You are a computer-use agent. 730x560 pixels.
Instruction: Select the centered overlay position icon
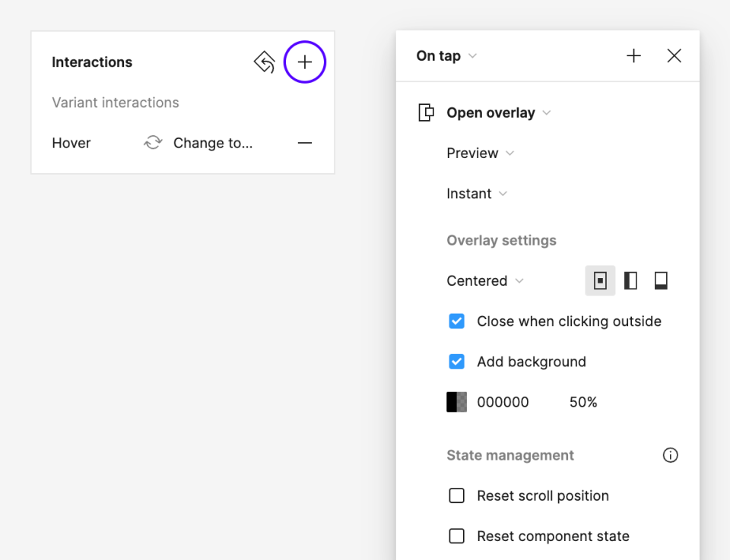[x=600, y=281]
